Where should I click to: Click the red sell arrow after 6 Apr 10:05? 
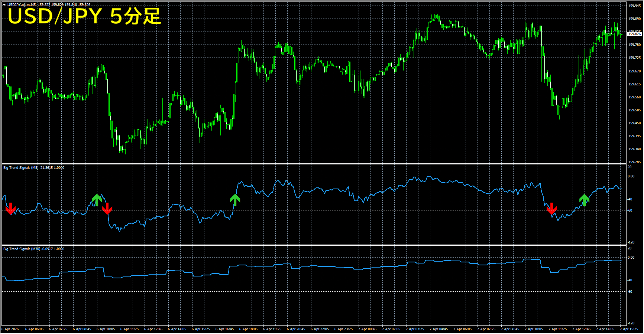(x=107, y=209)
